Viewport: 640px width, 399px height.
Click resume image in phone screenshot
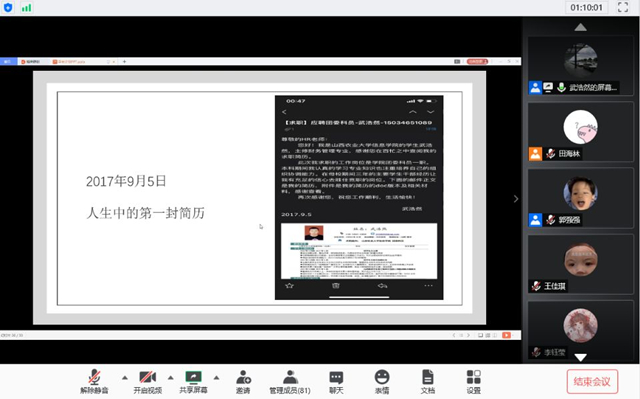[x=359, y=251]
